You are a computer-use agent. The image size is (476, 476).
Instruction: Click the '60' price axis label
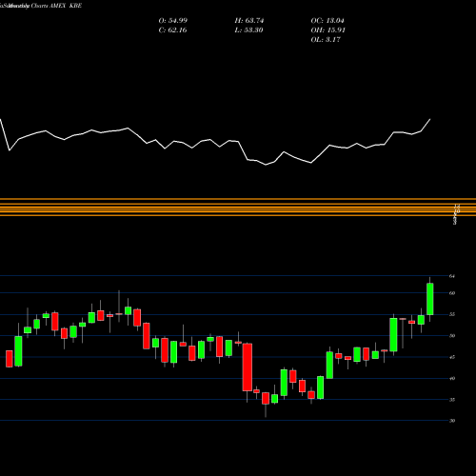pos(452,293)
